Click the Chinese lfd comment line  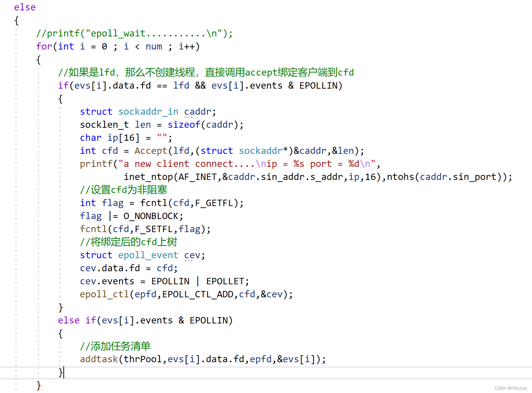[206, 73]
